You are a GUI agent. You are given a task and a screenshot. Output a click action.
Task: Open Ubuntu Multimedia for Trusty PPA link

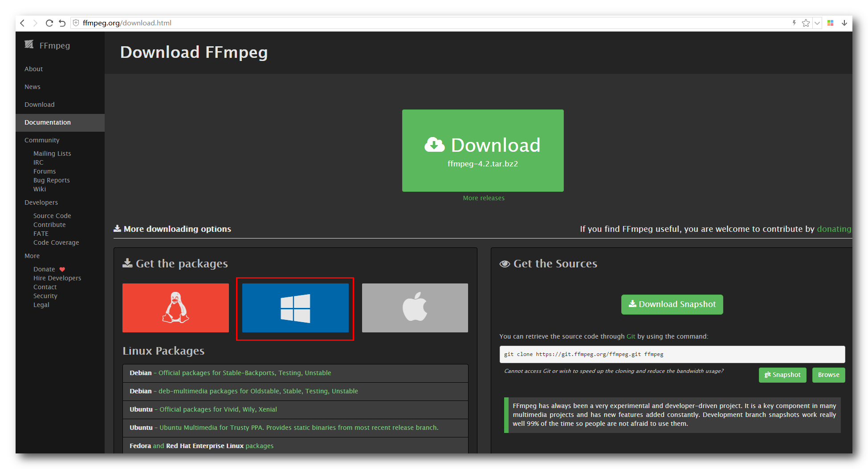pos(299,428)
